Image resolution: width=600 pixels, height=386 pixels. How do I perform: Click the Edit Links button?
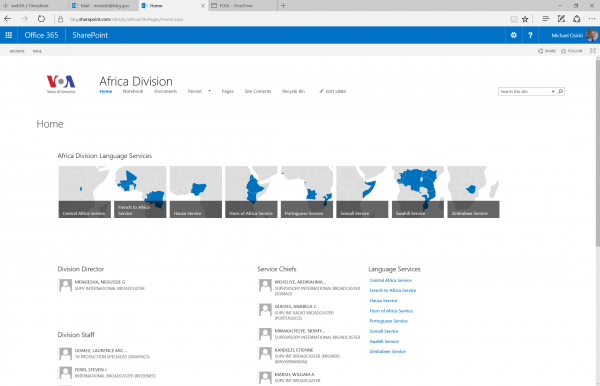point(333,91)
